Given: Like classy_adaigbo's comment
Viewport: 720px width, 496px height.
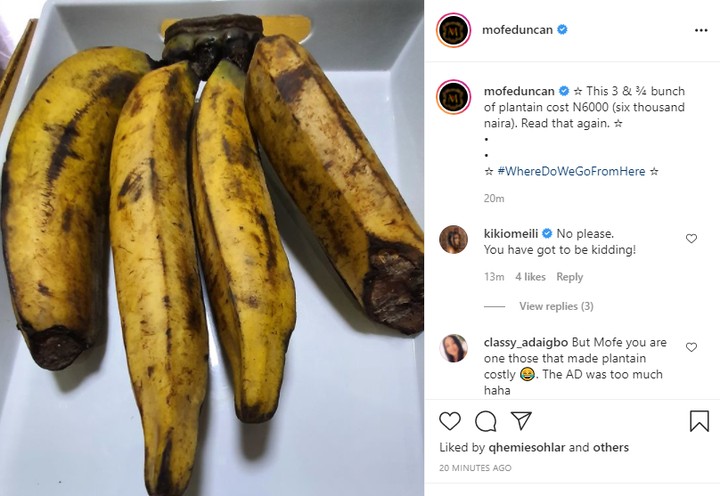Looking at the screenshot, I should coord(691,347).
